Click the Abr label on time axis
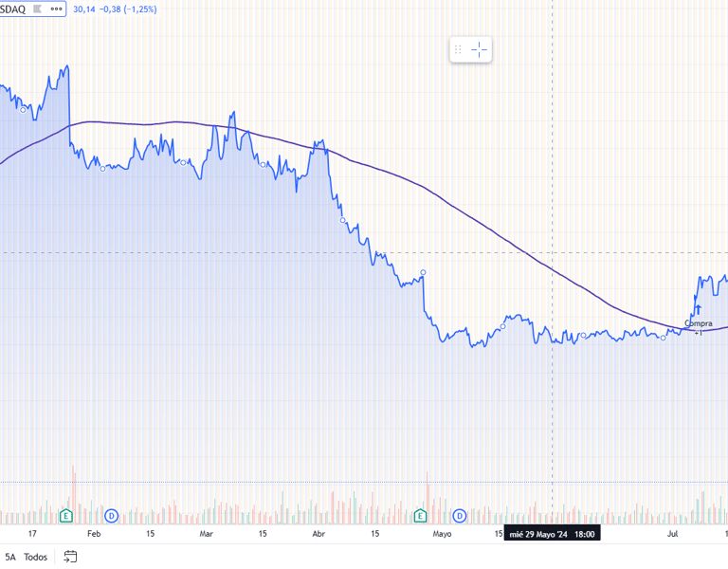The image size is (728, 569). click(318, 534)
